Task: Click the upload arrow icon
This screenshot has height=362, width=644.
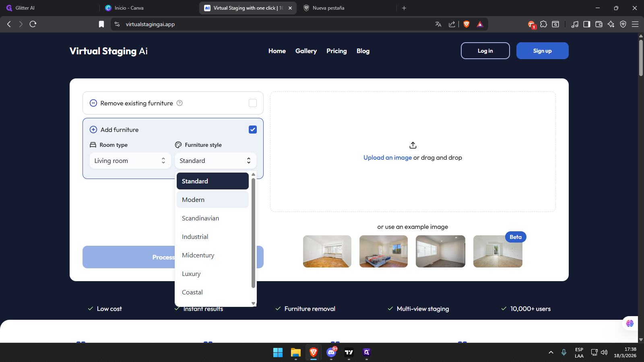Action: pyautogui.click(x=413, y=145)
